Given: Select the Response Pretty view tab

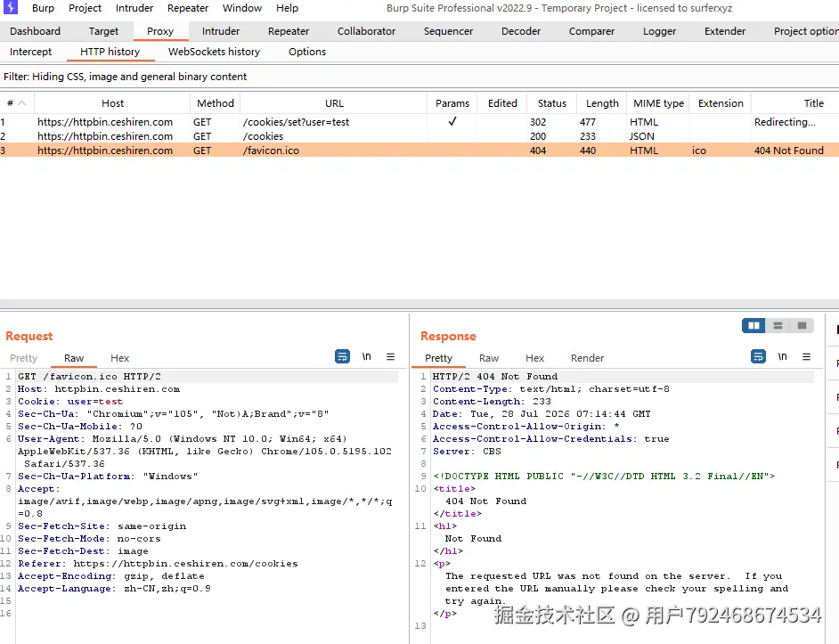Looking at the screenshot, I should tap(438, 358).
